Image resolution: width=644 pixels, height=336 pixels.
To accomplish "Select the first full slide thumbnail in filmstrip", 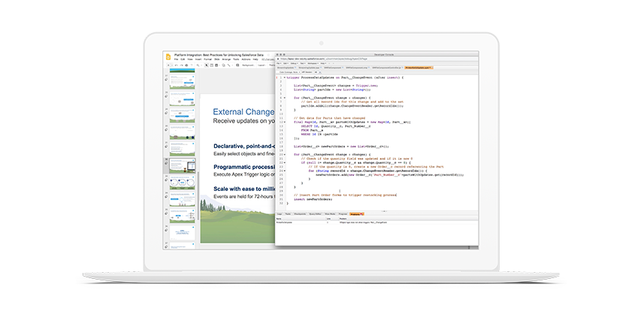I will [x=183, y=82].
